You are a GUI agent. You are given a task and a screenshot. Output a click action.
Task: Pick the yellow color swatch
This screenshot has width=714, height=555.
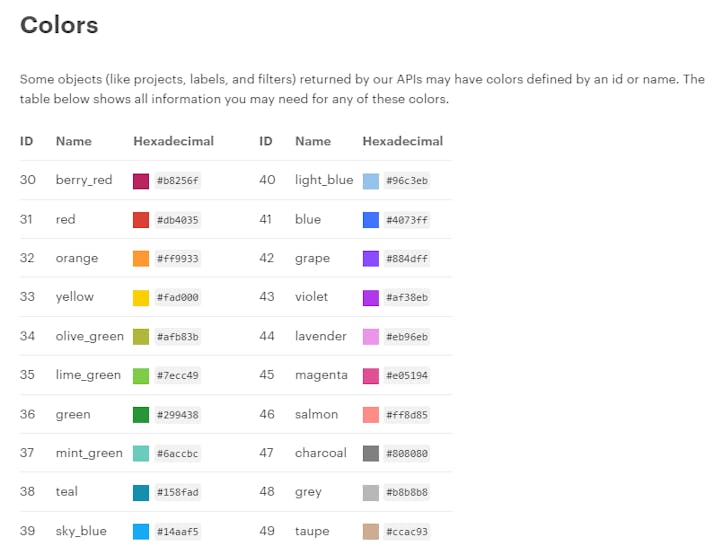pyautogui.click(x=141, y=298)
